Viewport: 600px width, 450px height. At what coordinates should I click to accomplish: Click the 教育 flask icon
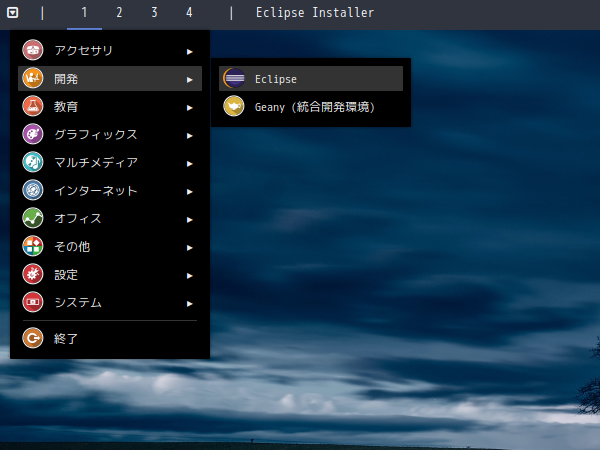pos(33,106)
